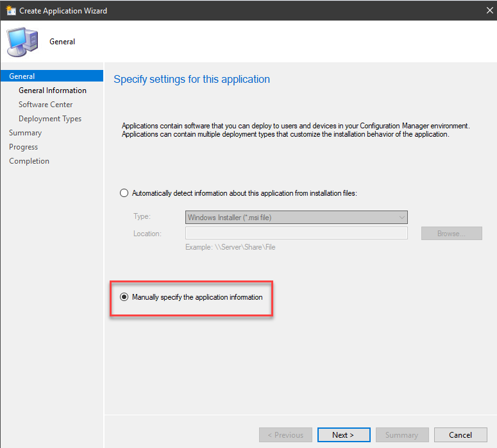
Task: Jump to Summary step in sidebar
Action: pos(25,133)
